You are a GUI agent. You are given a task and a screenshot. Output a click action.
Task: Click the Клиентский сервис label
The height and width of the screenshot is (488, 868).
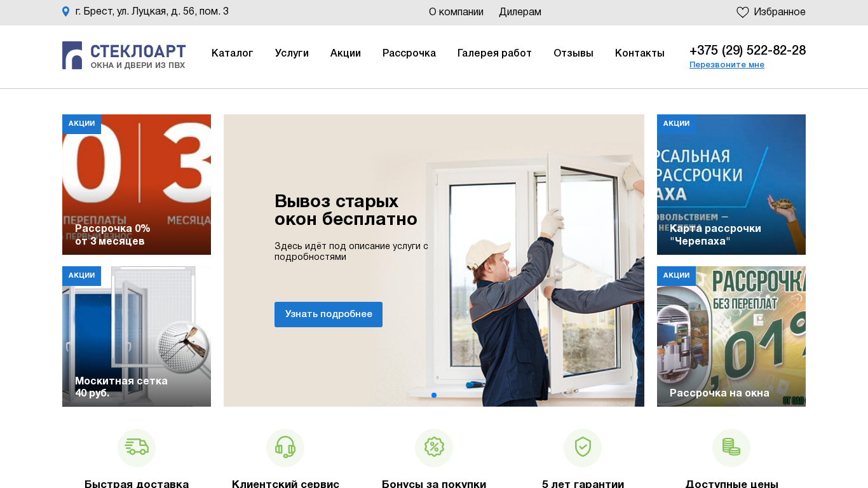[285, 484]
